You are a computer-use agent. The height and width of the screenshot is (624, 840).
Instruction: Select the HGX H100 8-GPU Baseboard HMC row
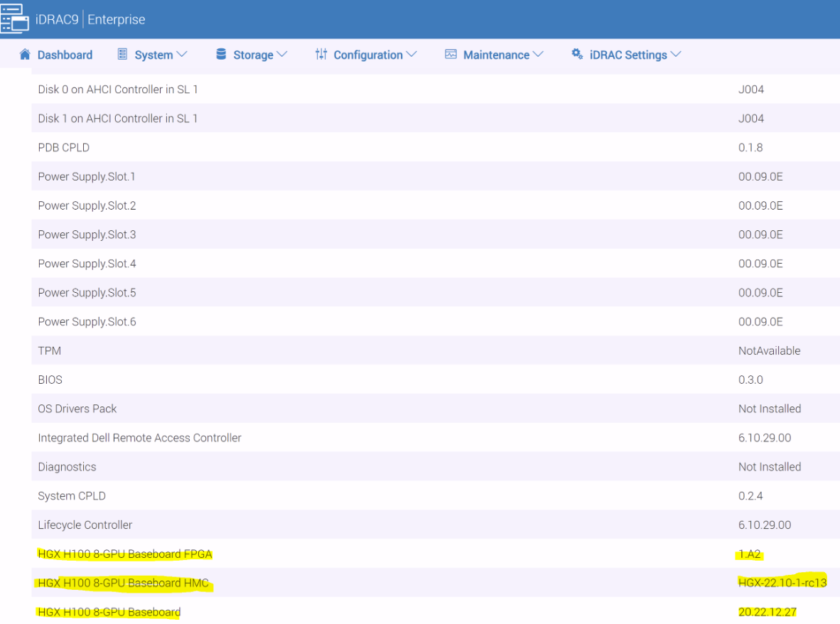[122, 583]
